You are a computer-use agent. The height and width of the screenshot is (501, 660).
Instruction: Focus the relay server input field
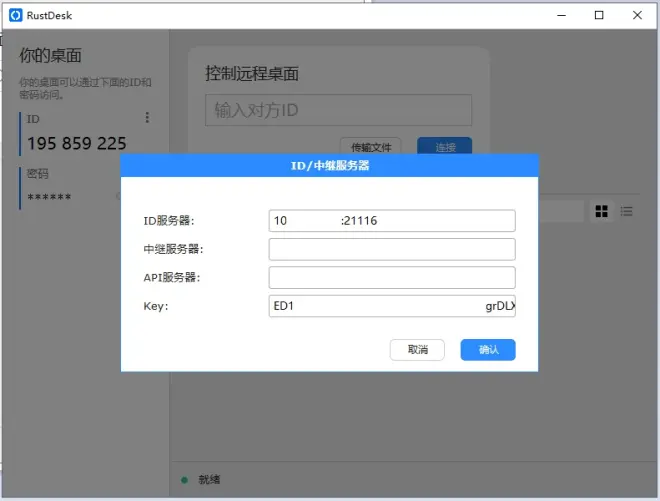(x=392, y=249)
